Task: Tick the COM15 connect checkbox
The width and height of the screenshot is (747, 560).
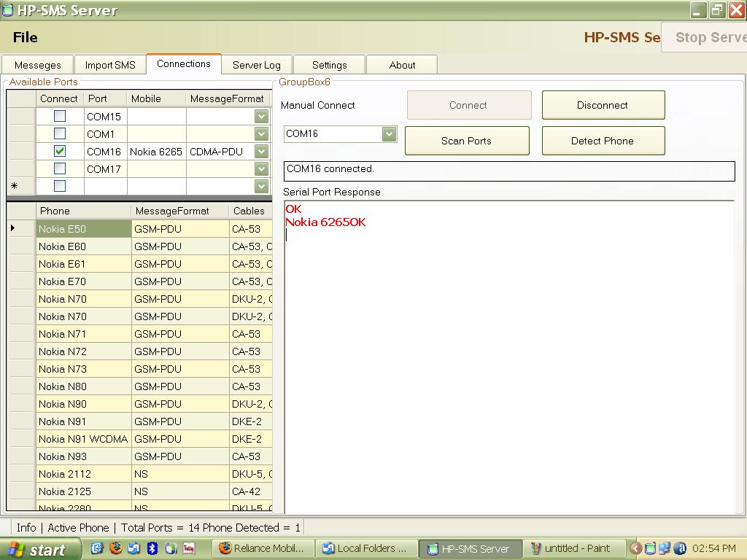Action: click(x=60, y=116)
